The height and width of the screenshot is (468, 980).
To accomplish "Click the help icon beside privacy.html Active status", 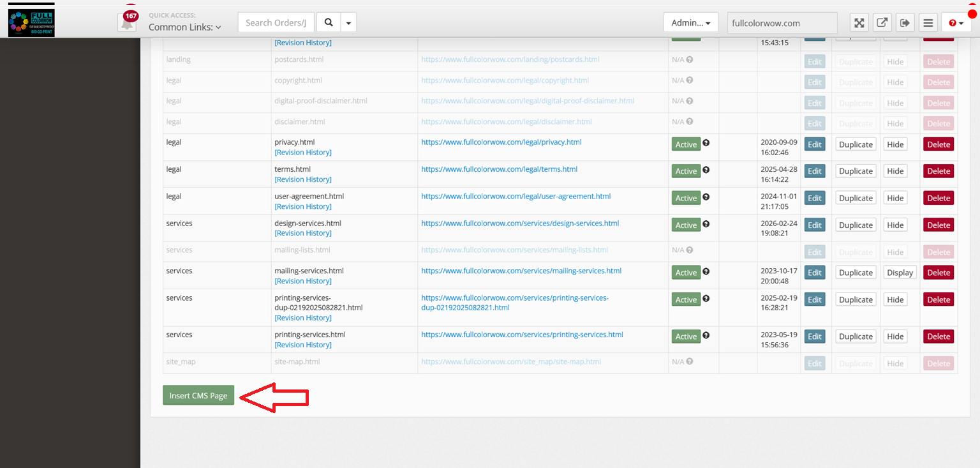I will coord(706,144).
